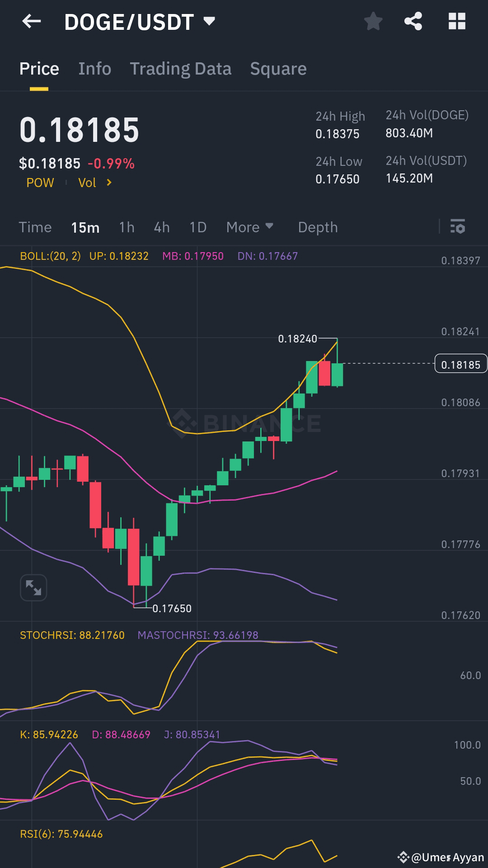Select the Time chart view
Image resolution: width=488 pixels, height=868 pixels.
pos(35,227)
